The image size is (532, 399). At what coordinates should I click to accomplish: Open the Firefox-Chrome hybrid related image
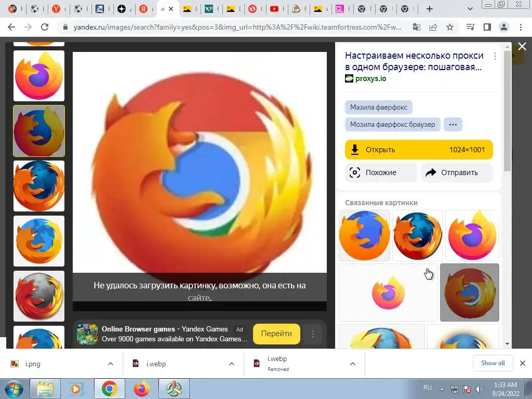pos(470,292)
